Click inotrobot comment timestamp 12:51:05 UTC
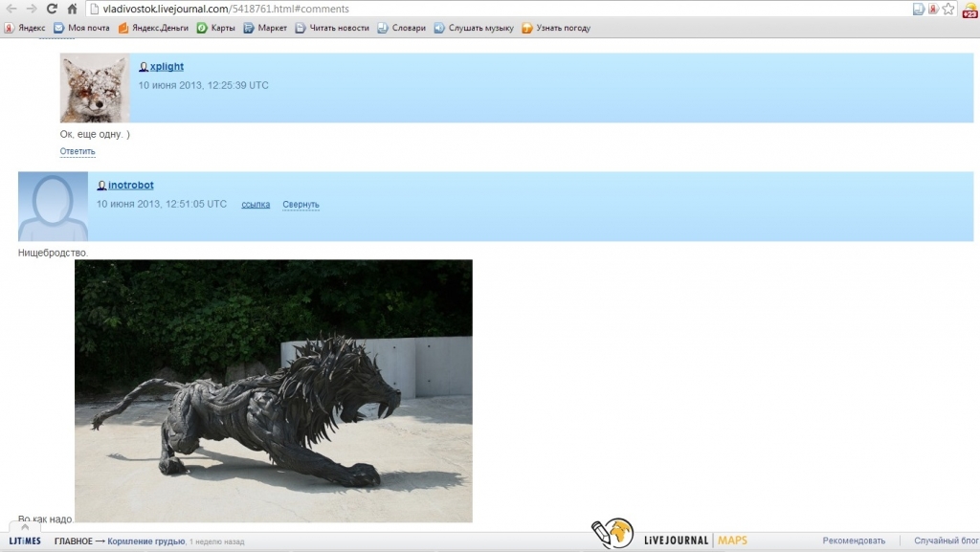The image size is (980, 552). [x=161, y=204]
